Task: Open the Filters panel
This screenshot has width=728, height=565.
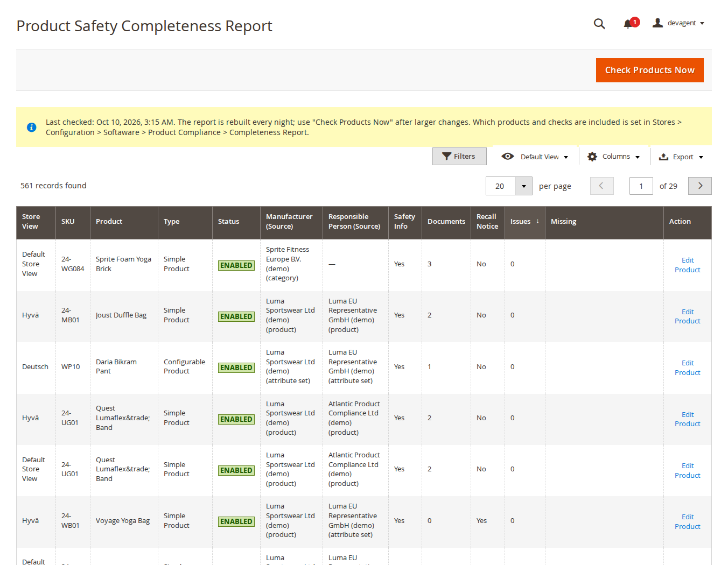Action: (459, 157)
